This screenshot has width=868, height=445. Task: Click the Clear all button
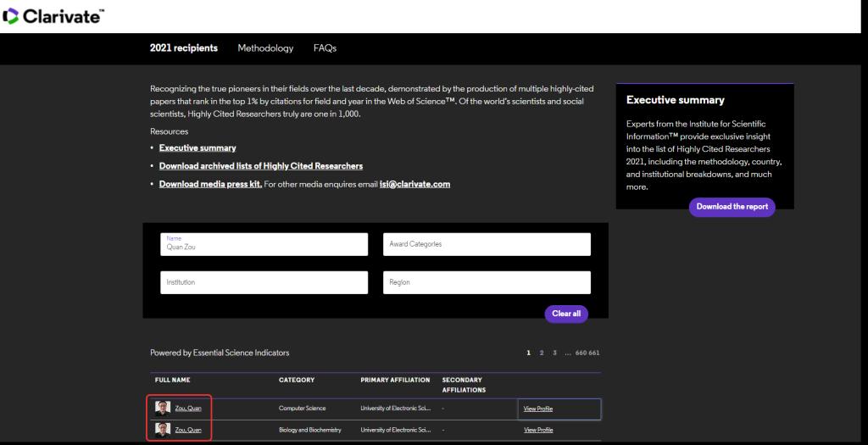point(566,314)
